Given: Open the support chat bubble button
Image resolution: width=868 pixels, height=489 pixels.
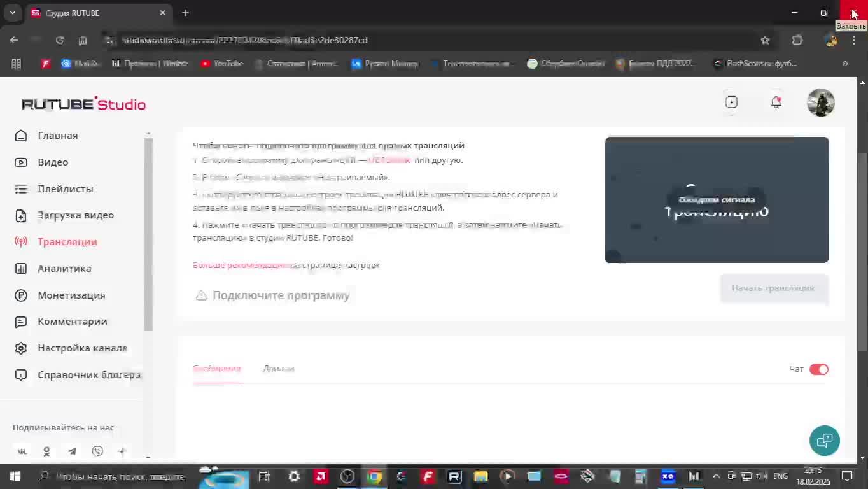Looking at the screenshot, I should click(825, 440).
